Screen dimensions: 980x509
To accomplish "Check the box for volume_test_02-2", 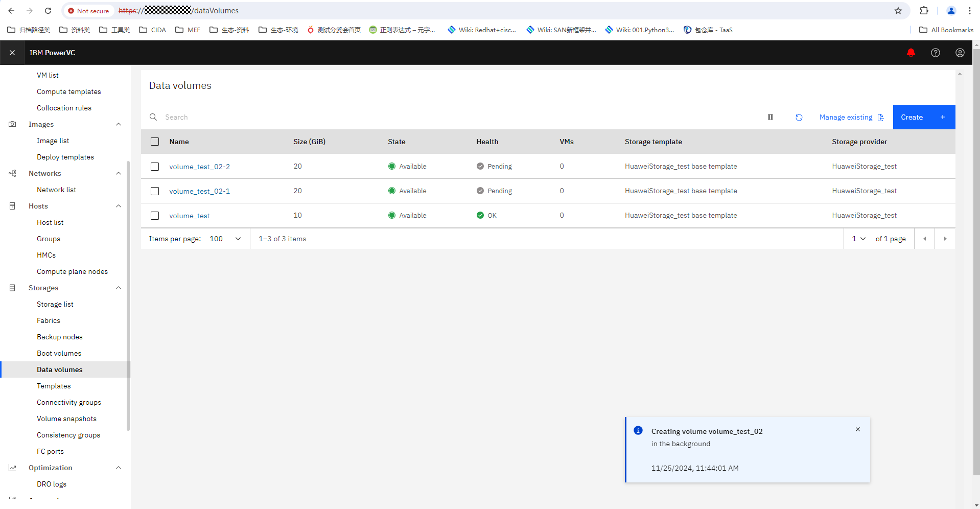I will (155, 167).
